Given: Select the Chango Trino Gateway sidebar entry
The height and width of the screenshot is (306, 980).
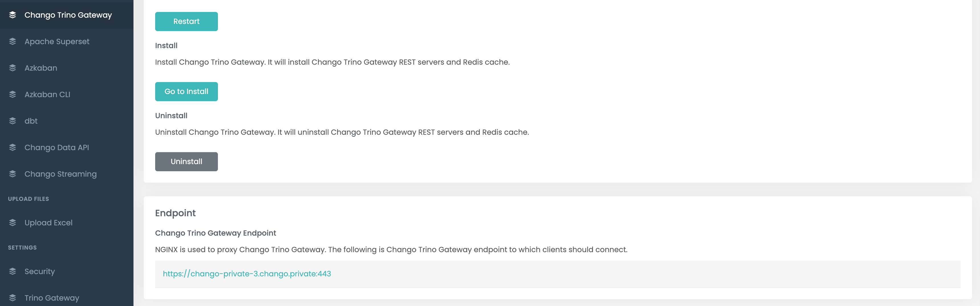Looking at the screenshot, I should click(x=68, y=15).
